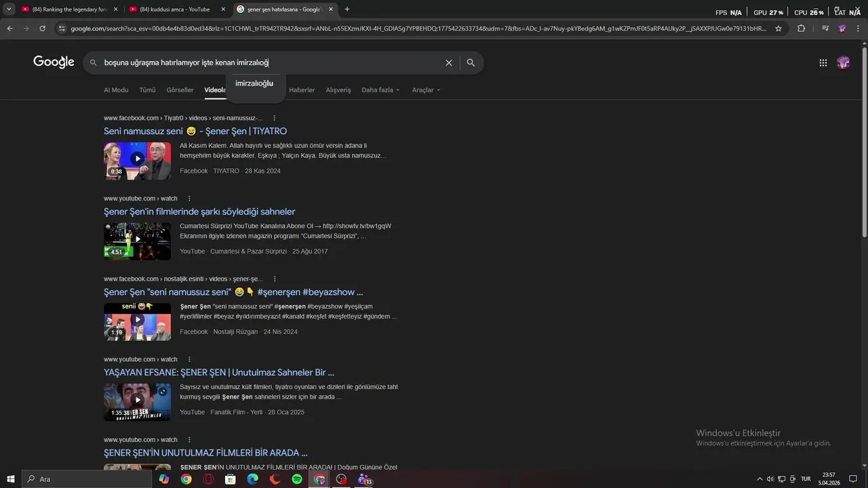
Task: Open media controls icon in Chrome toolbar
Action: [825, 28]
